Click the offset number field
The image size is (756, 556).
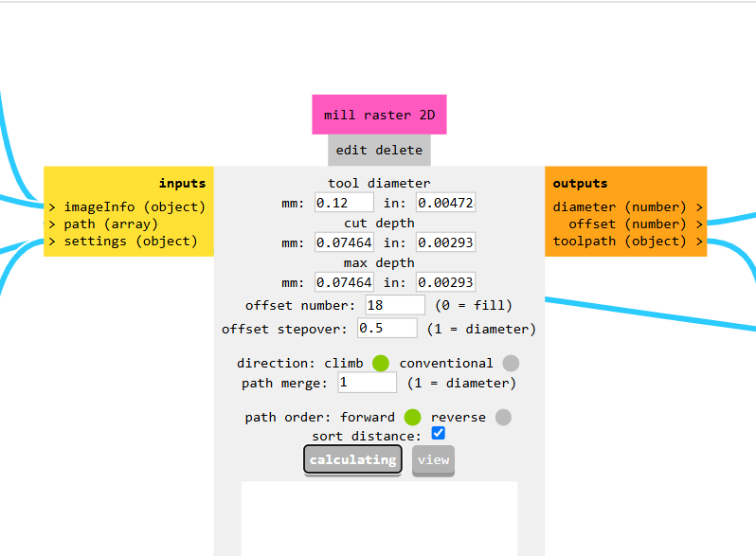(395, 305)
